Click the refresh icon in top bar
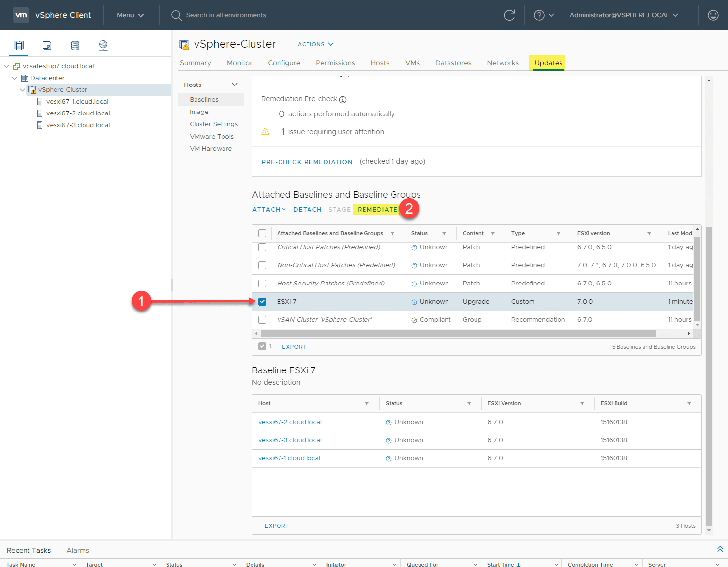Viewport: 728px width, 567px height. (x=509, y=15)
